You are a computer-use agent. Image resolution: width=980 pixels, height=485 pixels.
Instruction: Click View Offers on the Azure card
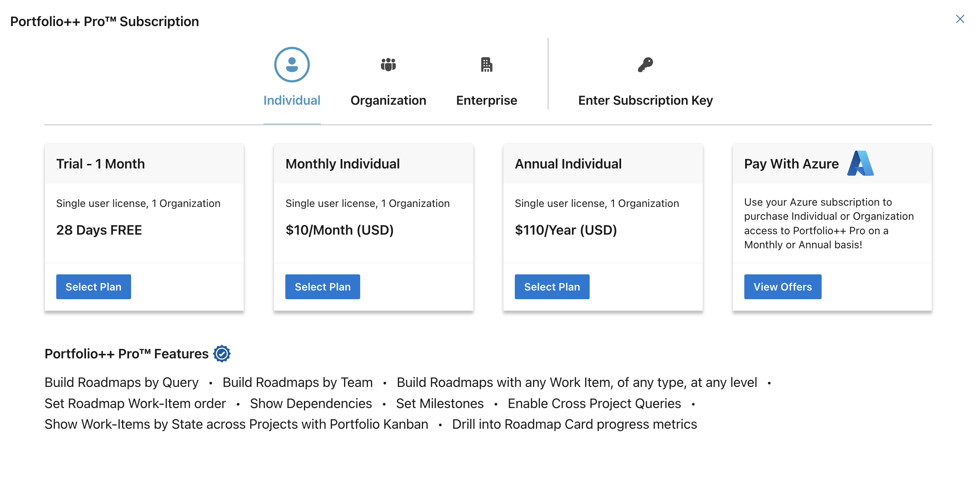pos(782,286)
